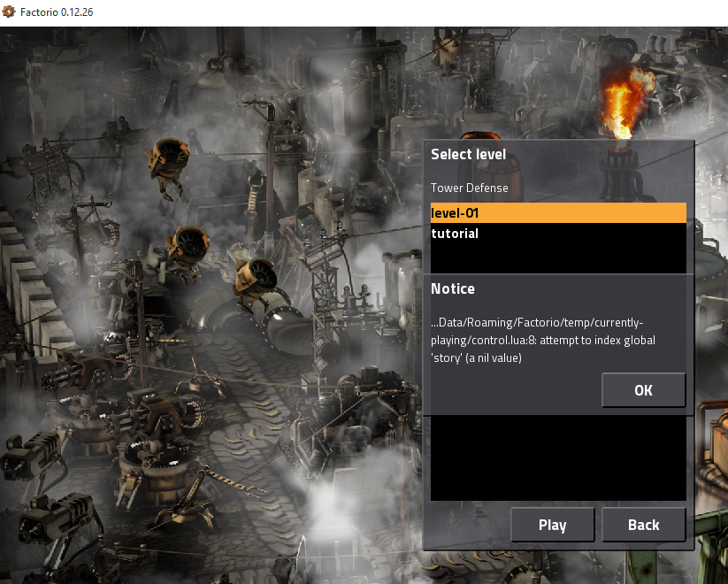Click the Factorio gear icon in title bar

(x=9, y=12)
